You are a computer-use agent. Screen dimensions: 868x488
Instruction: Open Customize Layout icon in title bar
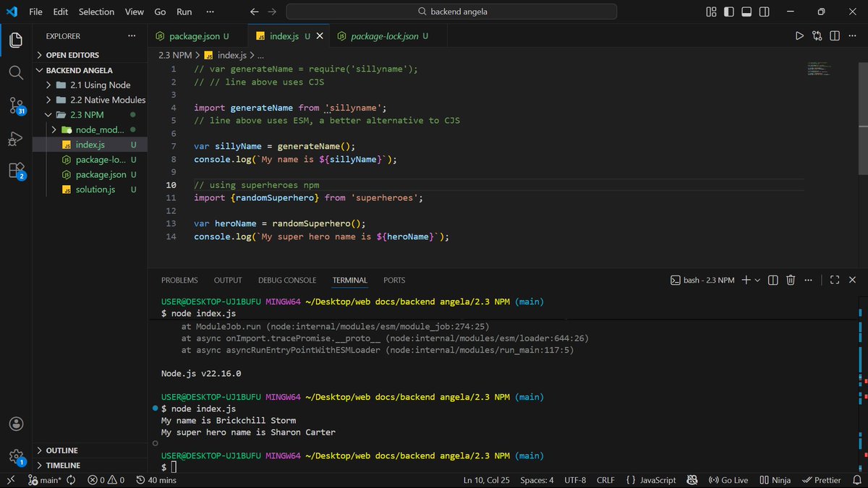point(712,12)
